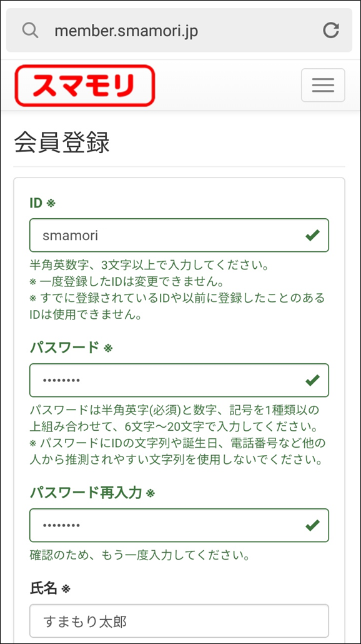Focus the パスワード input field

click(x=179, y=380)
